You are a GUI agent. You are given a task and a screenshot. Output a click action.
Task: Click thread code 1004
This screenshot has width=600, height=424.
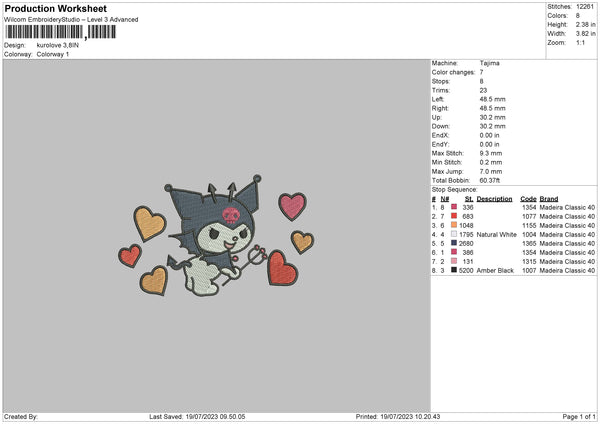(x=529, y=235)
